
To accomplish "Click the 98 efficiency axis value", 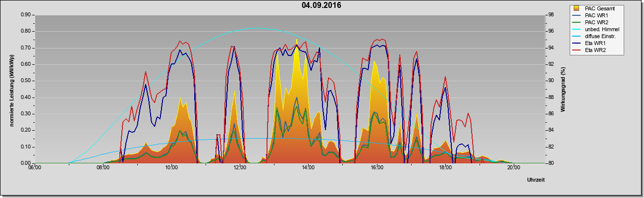I will pos(551,15).
